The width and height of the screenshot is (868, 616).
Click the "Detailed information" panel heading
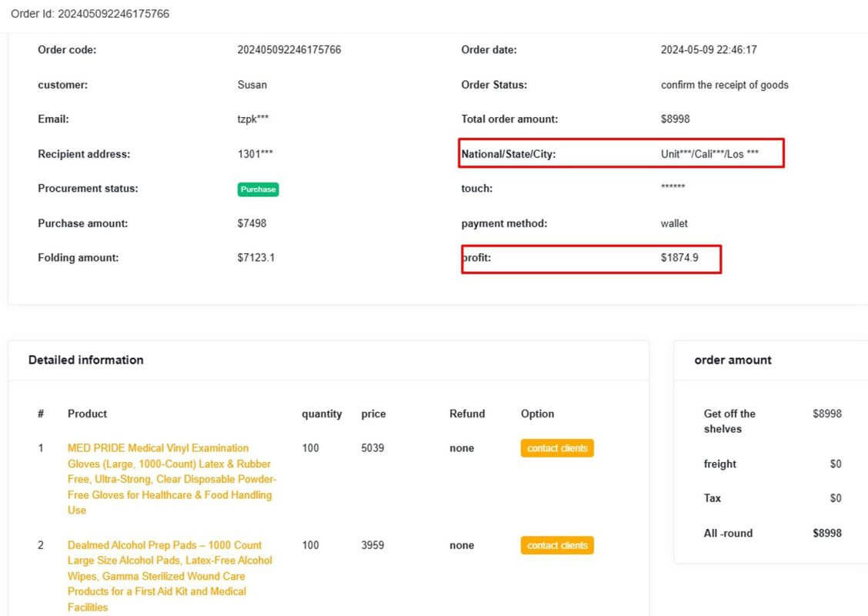point(85,360)
